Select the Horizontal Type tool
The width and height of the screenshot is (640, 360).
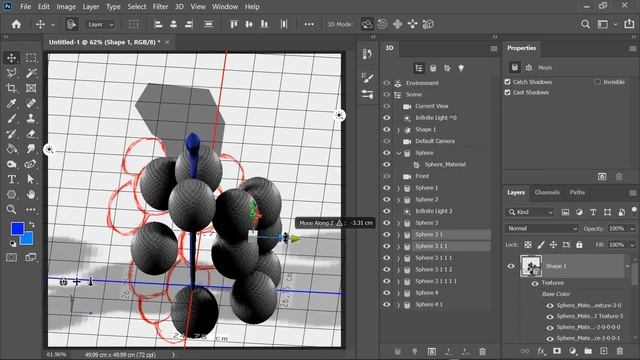tap(11, 179)
